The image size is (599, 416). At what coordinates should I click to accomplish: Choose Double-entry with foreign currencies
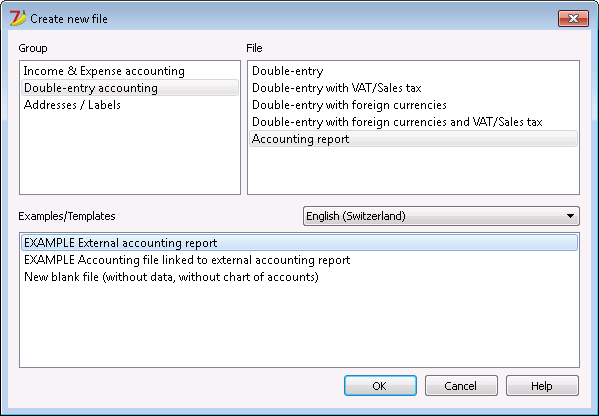click(x=413, y=105)
